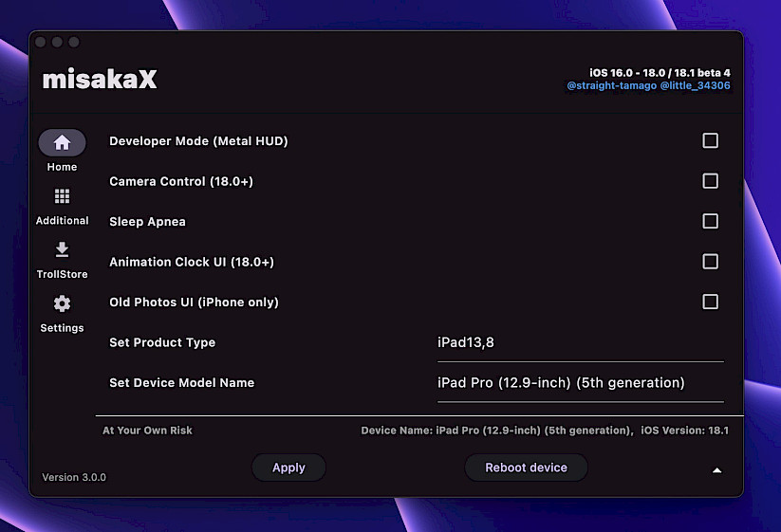The width and height of the screenshot is (781, 532).
Task: Click the Set Device Model Name field
Action: [580, 383]
